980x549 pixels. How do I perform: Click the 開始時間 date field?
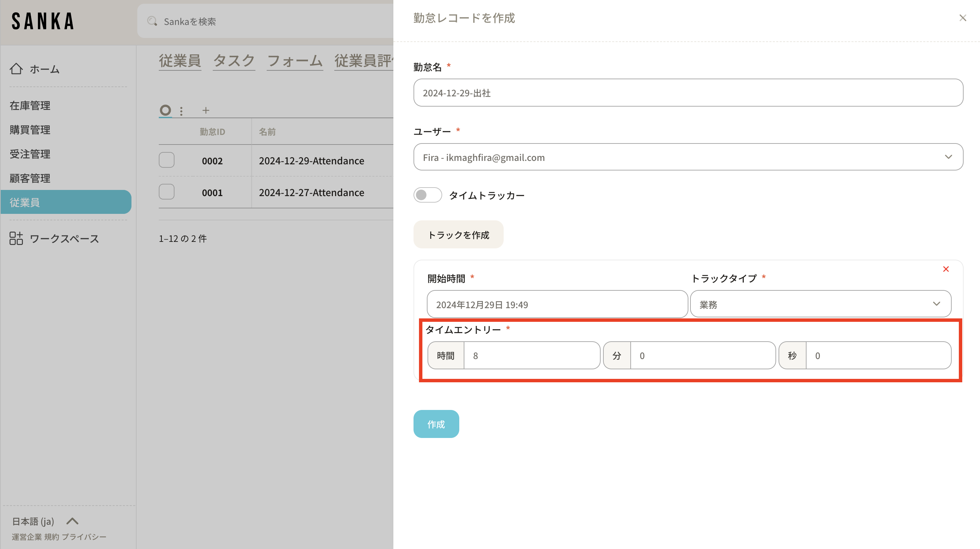(557, 304)
